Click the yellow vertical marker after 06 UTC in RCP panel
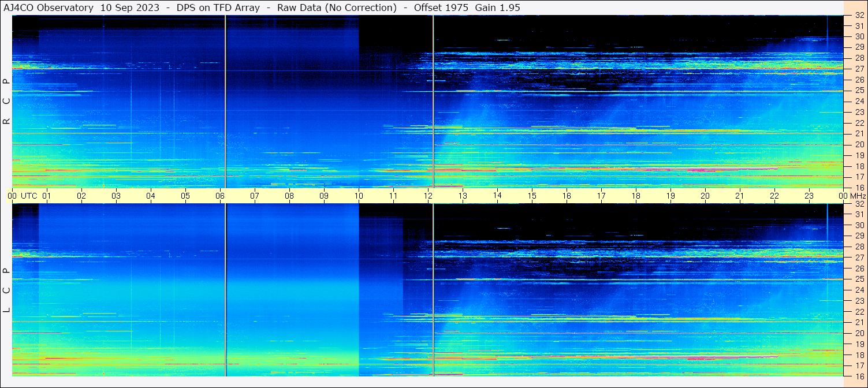Viewport: 868px width, 388px height. pyautogui.click(x=225, y=102)
